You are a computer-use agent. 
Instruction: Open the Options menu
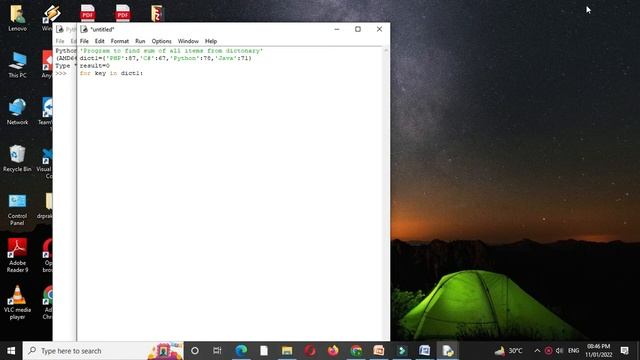pos(162,41)
